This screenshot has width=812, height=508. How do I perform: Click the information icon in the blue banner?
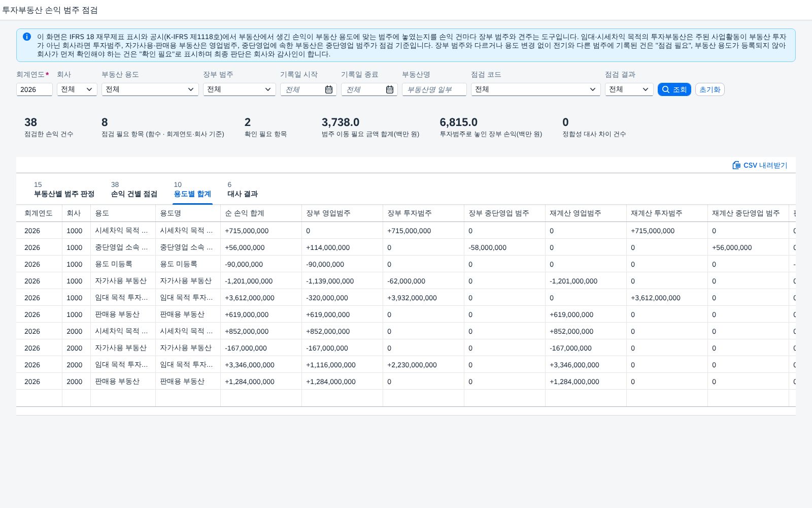27,37
